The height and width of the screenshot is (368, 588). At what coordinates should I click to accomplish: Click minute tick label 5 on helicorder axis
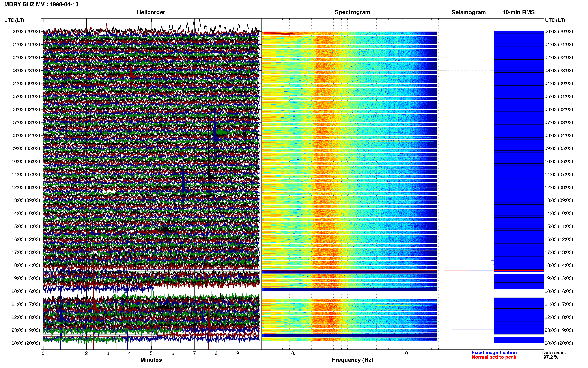[x=151, y=353]
